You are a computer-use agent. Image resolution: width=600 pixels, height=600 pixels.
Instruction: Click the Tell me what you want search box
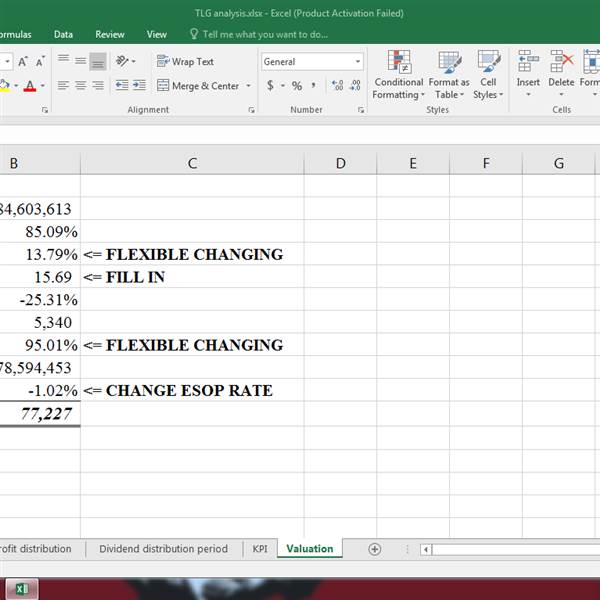264,34
